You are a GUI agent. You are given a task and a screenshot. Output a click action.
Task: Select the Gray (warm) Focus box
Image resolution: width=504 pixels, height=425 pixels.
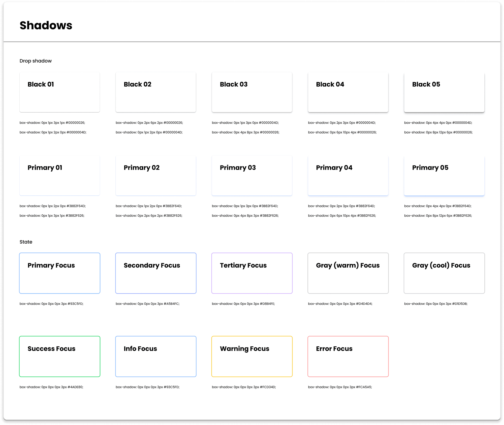[x=348, y=273]
